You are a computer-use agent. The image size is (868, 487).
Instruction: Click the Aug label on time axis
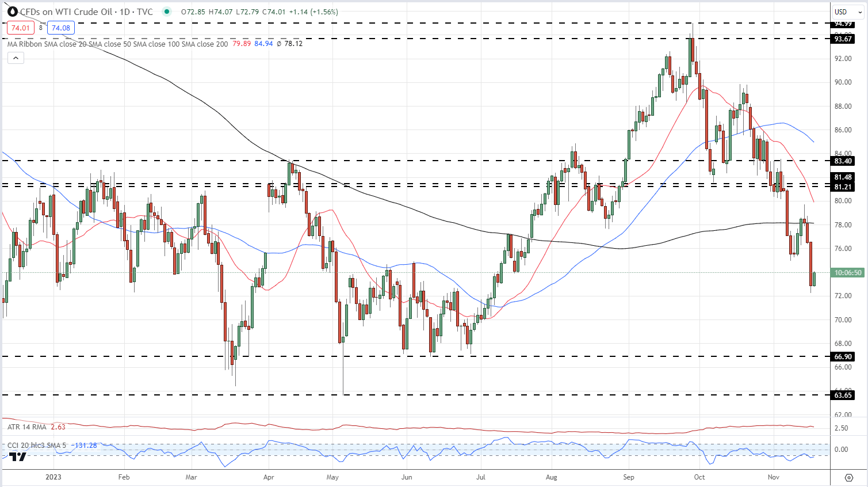tap(552, 477)
